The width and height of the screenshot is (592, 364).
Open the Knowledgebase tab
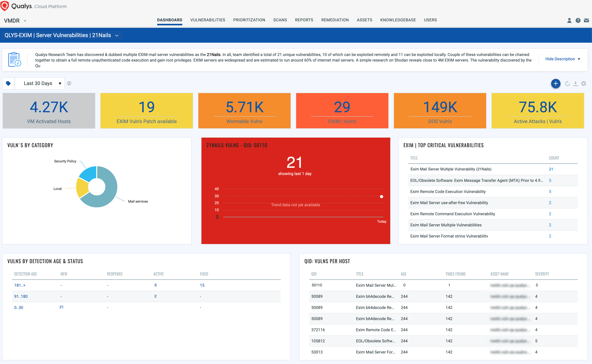click(x=398, y=20)
